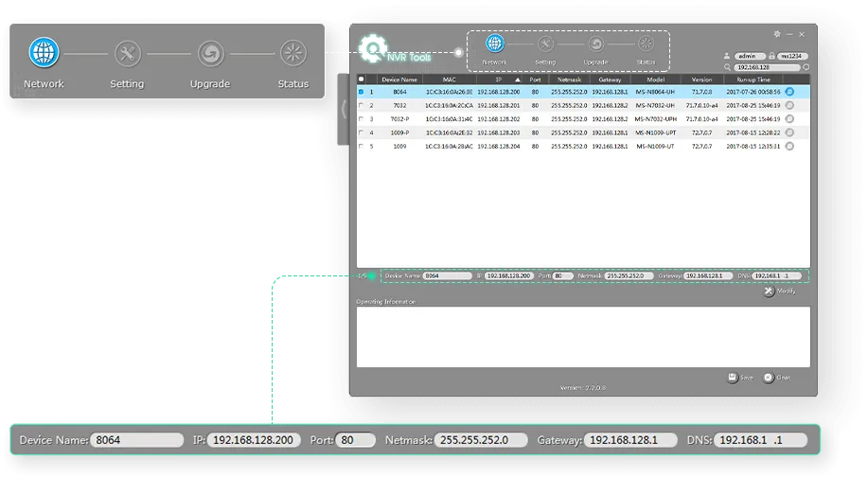Sort by the Gateway column header
Screen dimensions: 868x478
610,80
